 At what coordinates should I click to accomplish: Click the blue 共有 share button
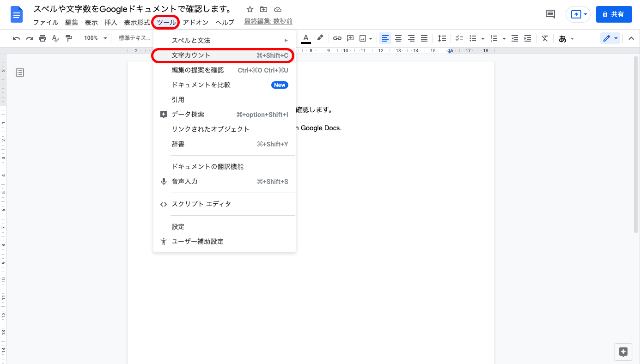coord(614,14)
